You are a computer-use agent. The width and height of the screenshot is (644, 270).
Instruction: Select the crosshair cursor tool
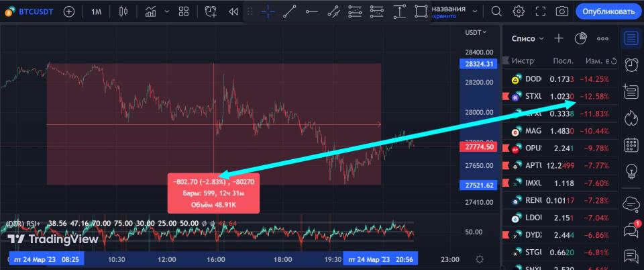point(268,11)
